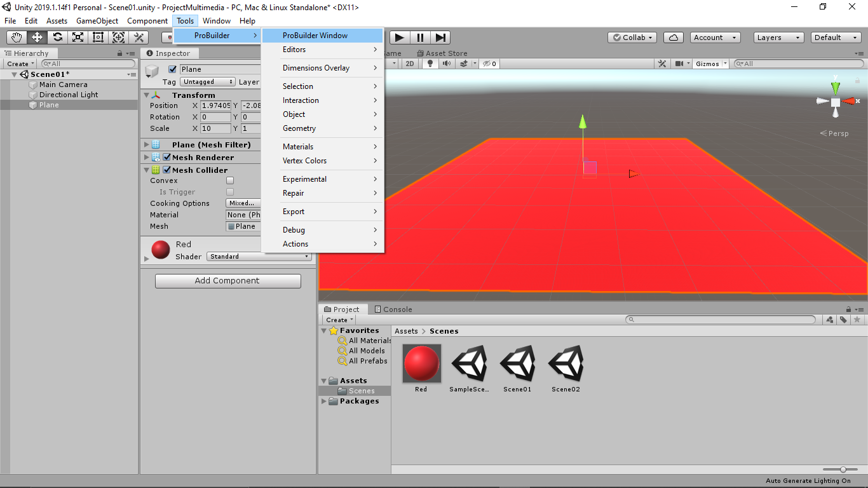
Task: Expand the Packages folder
Action: point(324,402)
